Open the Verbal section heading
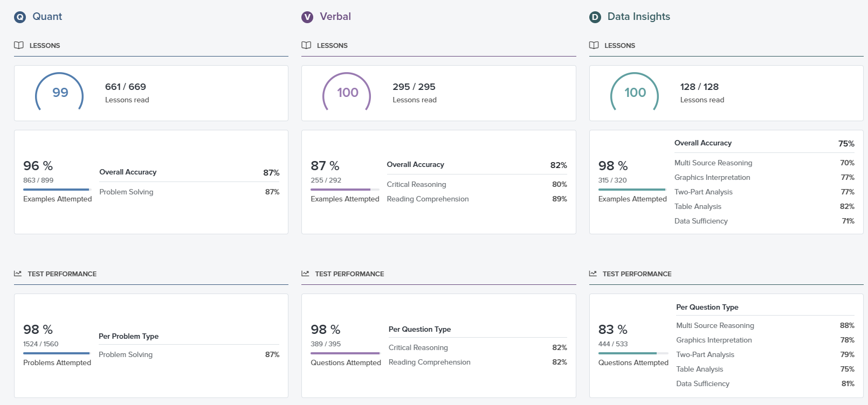This screenshot has width=868, height=405. click(x=335, y=17)
